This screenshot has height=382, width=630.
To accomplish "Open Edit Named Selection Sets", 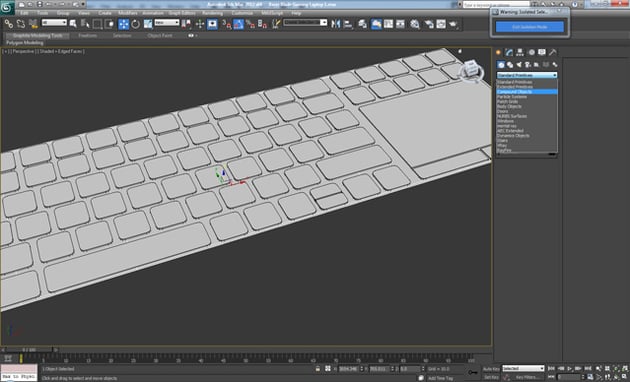I will [276, 24].
